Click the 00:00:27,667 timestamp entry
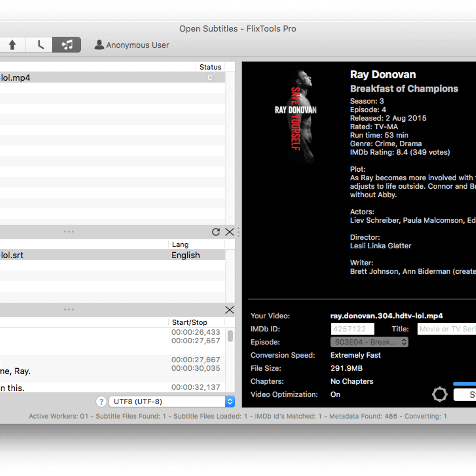The height and width of the screenshot is (476, 476). [x=196, y=360]
